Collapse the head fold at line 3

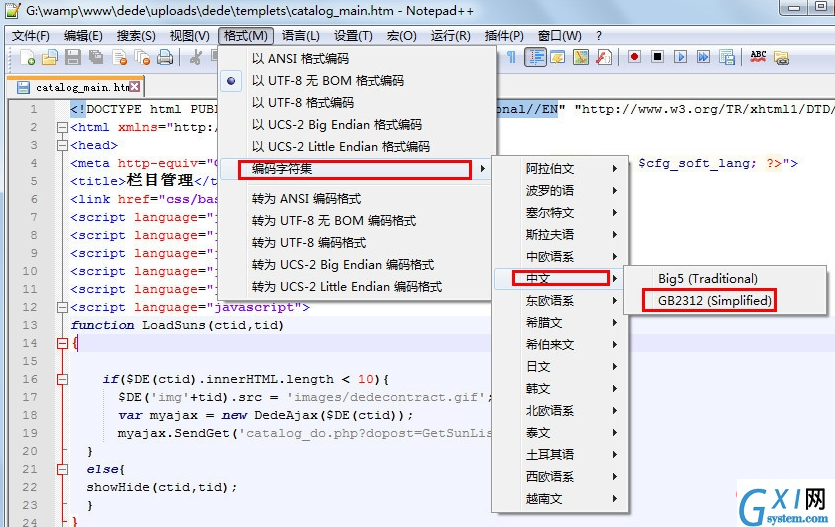pos(62,145)
